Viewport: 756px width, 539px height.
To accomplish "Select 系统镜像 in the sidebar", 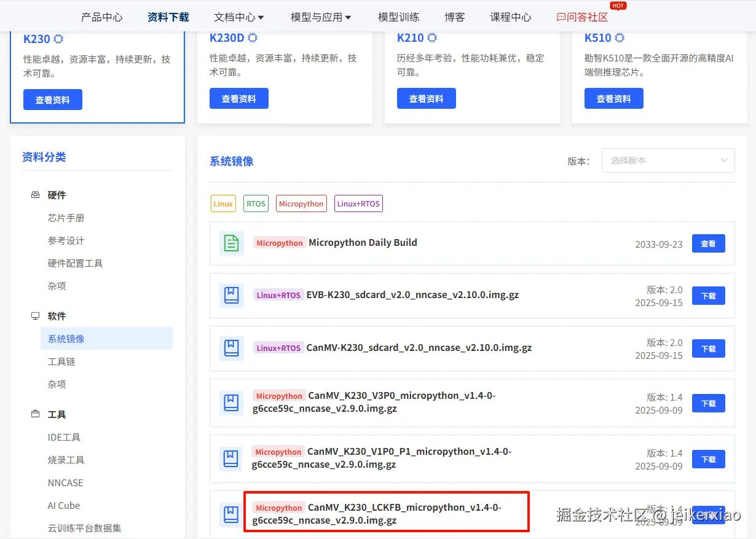I will [x=106, y=339].
